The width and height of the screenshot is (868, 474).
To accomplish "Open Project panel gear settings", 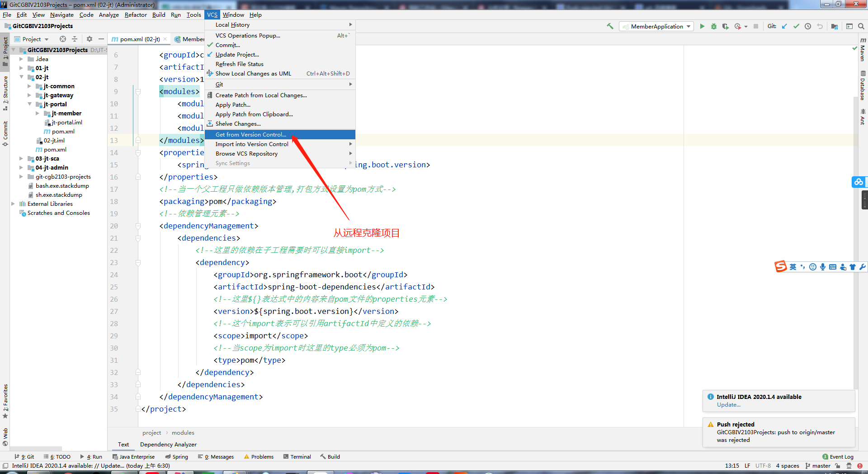I will pos(90,39).
